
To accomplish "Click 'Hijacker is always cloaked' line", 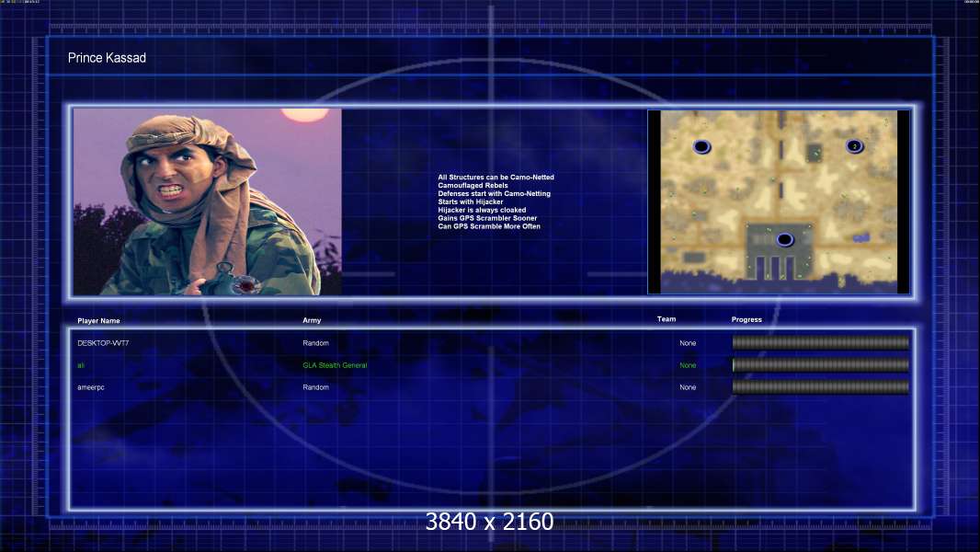I will (x=481, y=210).
